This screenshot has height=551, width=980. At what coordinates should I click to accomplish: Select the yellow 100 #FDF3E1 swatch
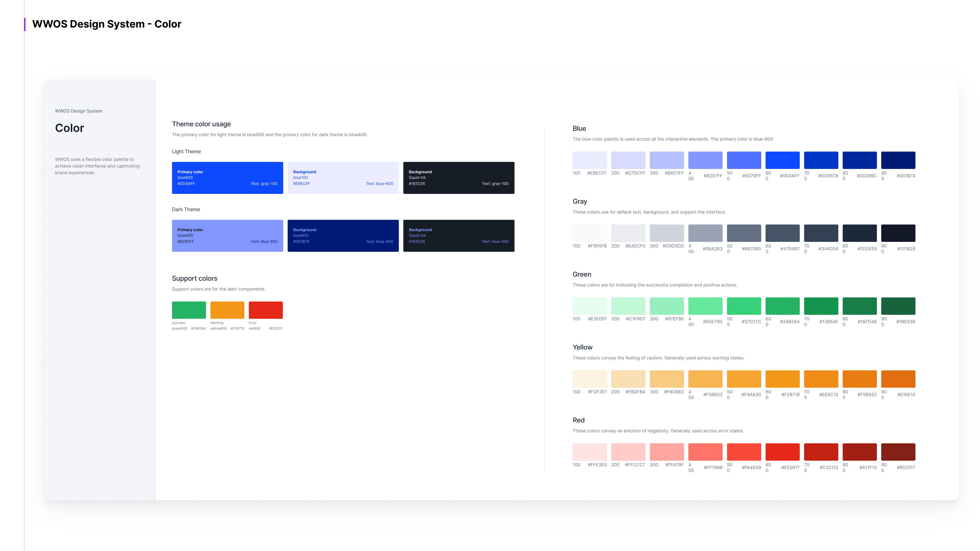tap(589, 379)
